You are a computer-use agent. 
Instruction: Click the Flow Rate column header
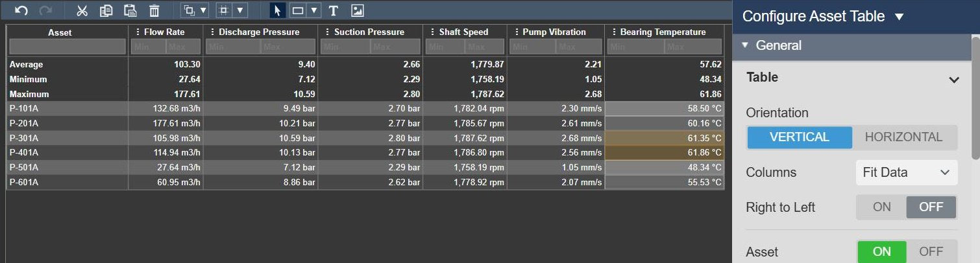point(164,32)
